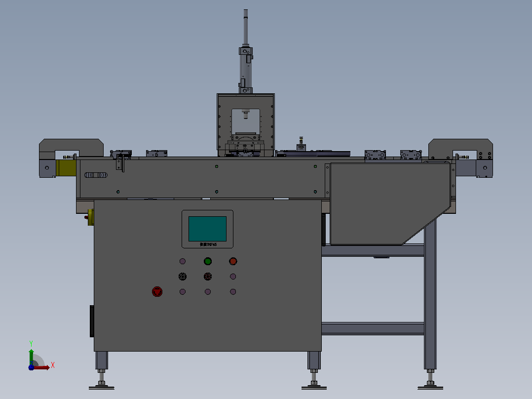Click the square press housing at the machine center
The width and height of the screenshot is (532, 399).
coord(246,125)
